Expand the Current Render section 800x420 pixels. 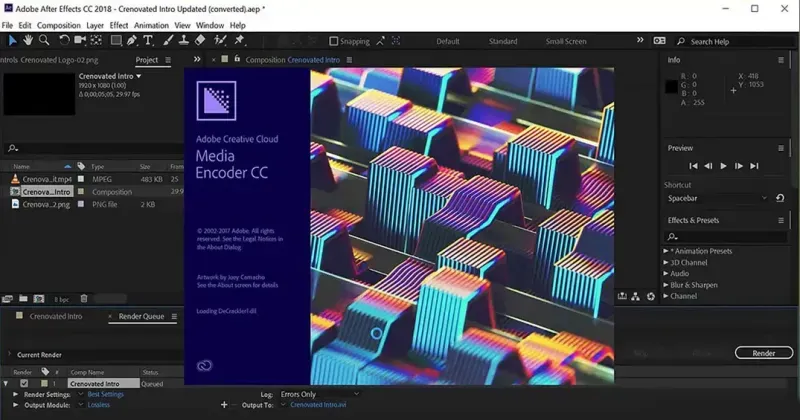(x=9, y=354)
